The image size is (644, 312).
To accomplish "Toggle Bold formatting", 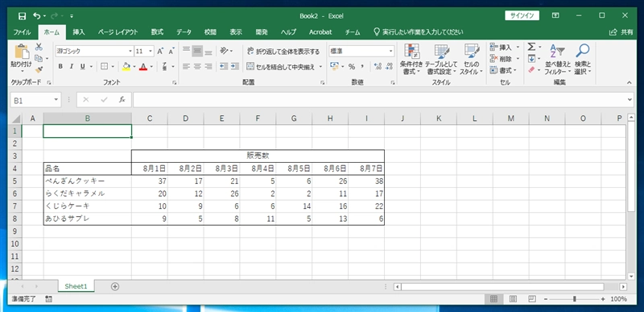I will tap(60, 66).
